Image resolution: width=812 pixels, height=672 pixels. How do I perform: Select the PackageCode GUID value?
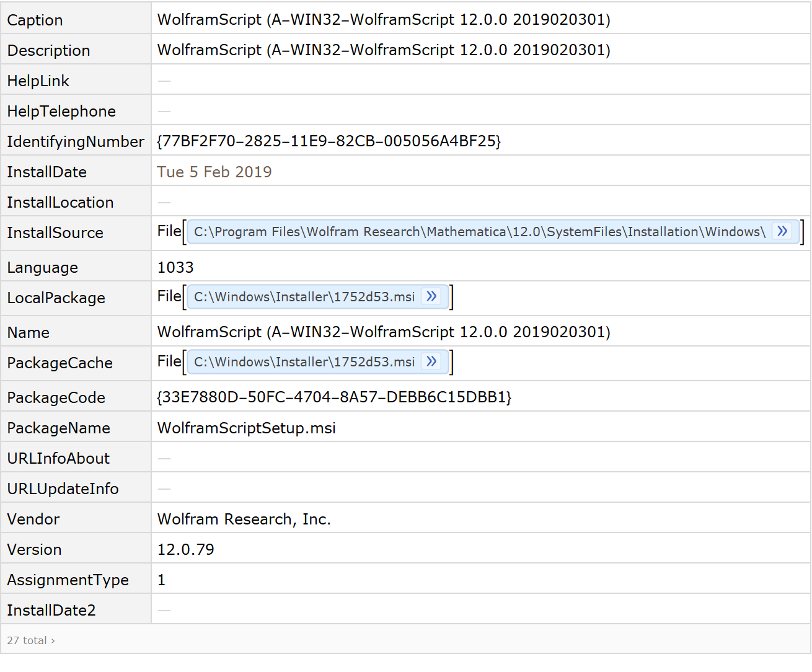coord(334,397)
